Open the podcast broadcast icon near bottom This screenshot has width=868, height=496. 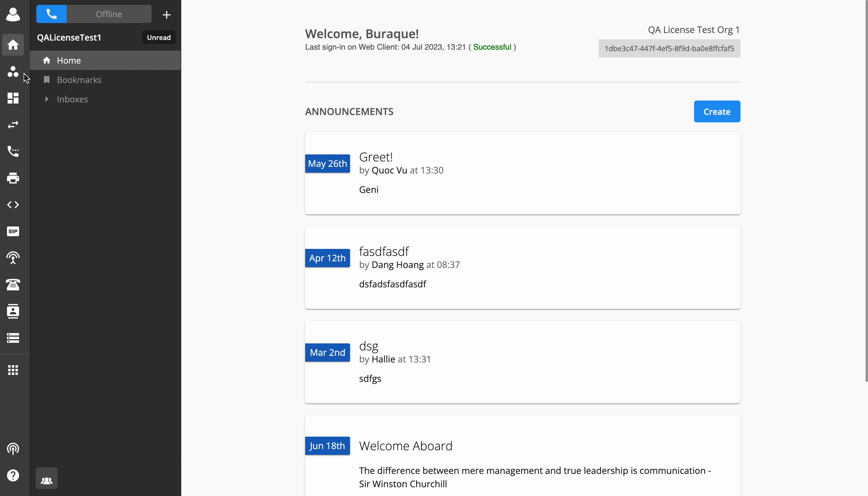point(13,449)
